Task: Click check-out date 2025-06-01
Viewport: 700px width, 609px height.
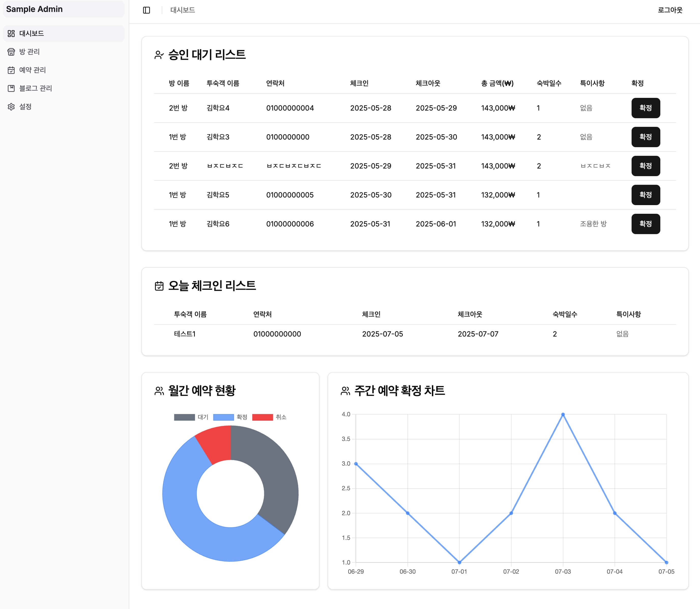Action: (436, 224)
